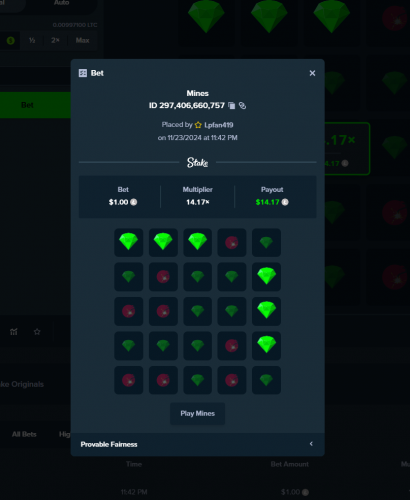Image resolution: width=410 pixels, height=500 pixels.
Task: Click the Bet dialog header icon
Action: click(83, 73)
